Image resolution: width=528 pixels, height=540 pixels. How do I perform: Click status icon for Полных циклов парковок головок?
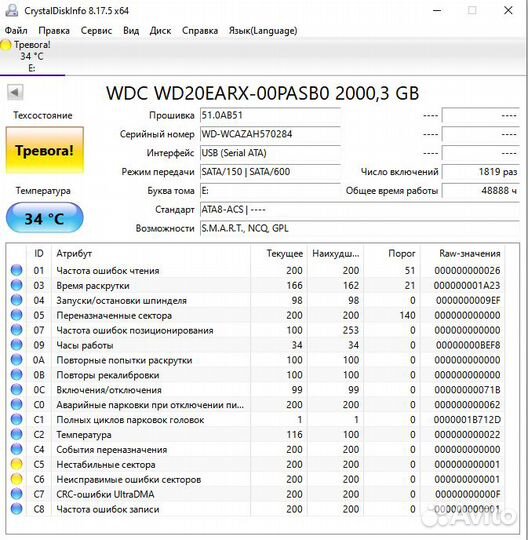pos(17,419)
